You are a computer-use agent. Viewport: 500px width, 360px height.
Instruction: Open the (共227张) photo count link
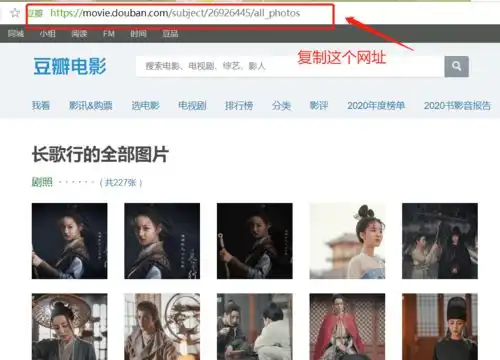[x=121, y=182]
